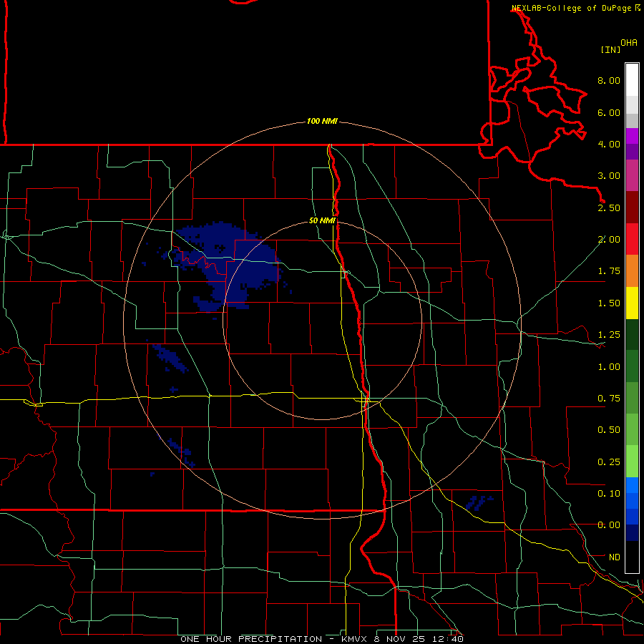The width and height of the screenshot is (644, 644).
Task: Click the 100 NMI range ring label
Action: pos(322,121)
